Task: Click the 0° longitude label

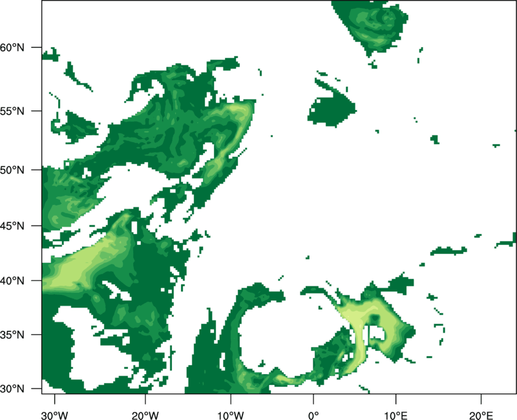Action: [x=313, y=415]
